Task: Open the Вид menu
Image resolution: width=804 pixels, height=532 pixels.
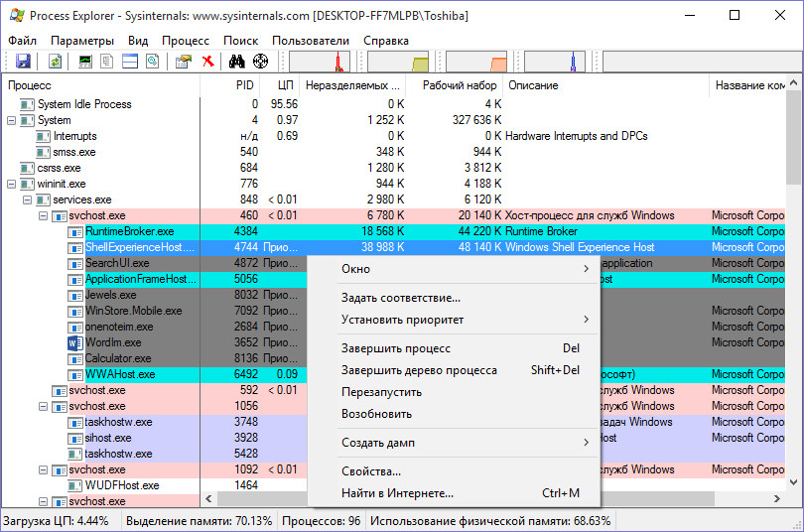Action: click(x=138, y=41)
